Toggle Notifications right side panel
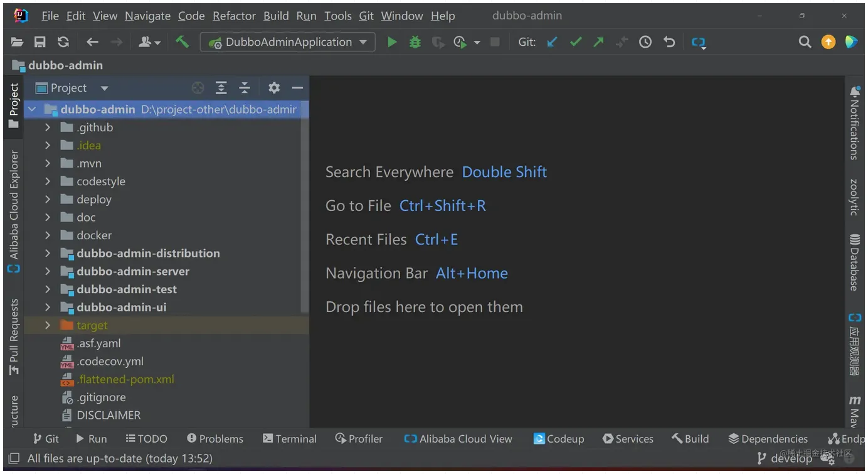The width and height of the screenshot is (868, 474). (x=854, y=122)
